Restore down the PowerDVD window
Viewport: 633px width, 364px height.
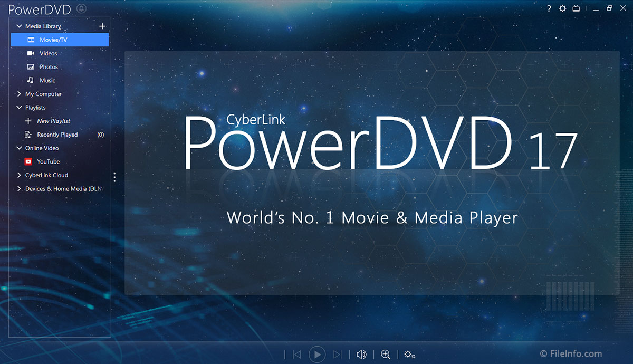coord(610,8)
